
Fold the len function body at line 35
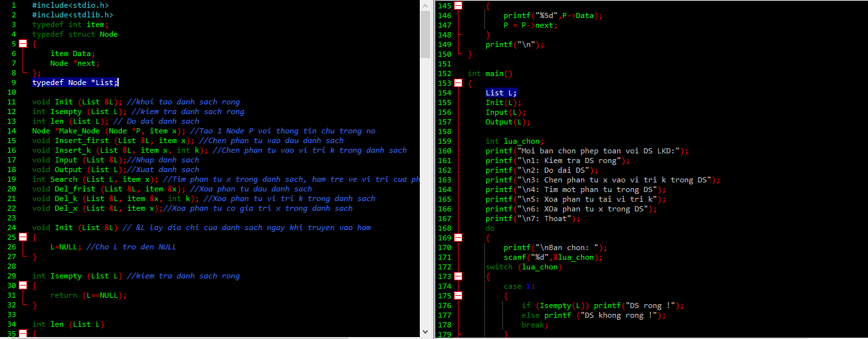pyautogui.click(x=23, y=334)
